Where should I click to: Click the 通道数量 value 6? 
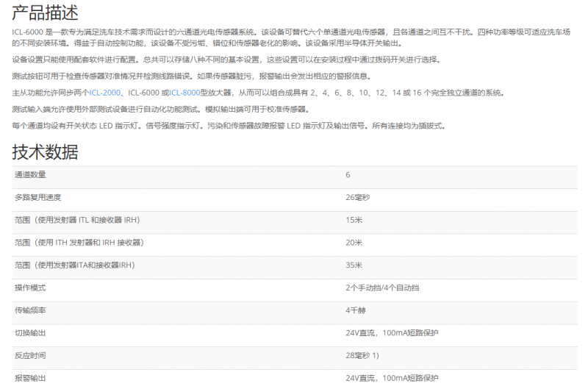[348, 174]
